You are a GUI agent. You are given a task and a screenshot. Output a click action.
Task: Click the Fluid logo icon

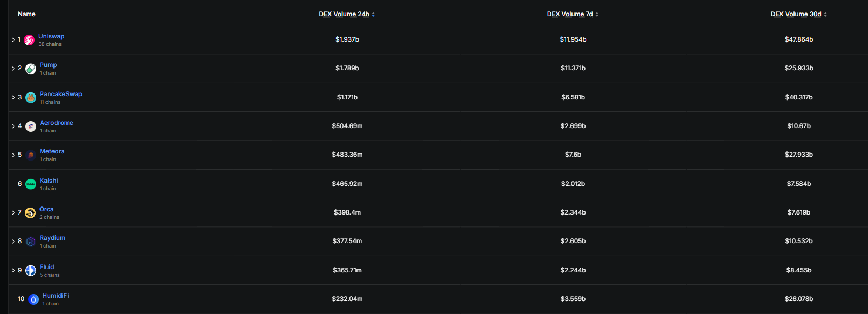pyautogui.click(x=31, y=270)
